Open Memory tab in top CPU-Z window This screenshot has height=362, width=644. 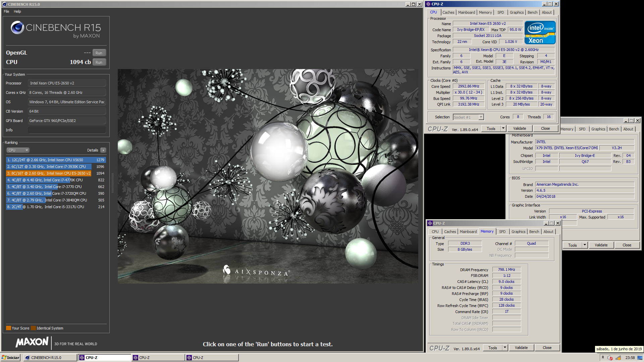pos(485,12)
